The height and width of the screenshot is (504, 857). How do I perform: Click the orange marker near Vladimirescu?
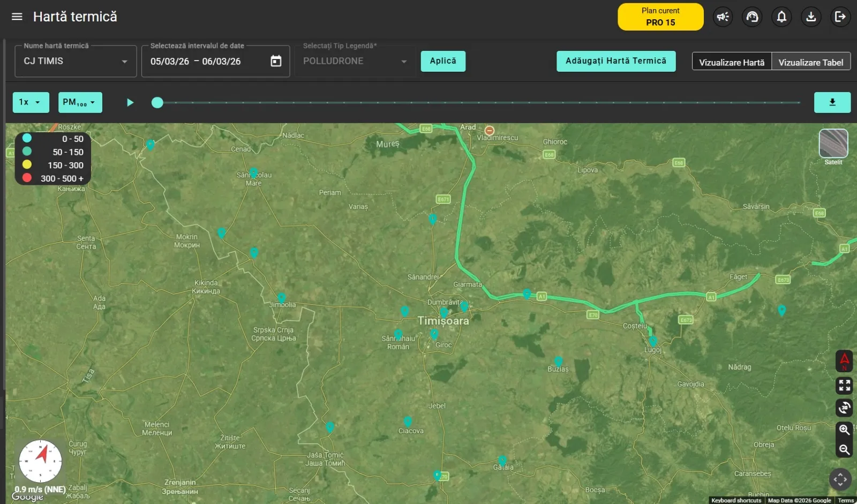[489, 131]
